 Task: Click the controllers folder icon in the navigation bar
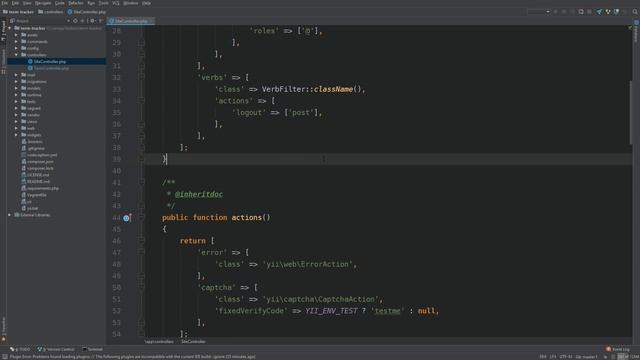pyautogui.click(x=41, y=12)
